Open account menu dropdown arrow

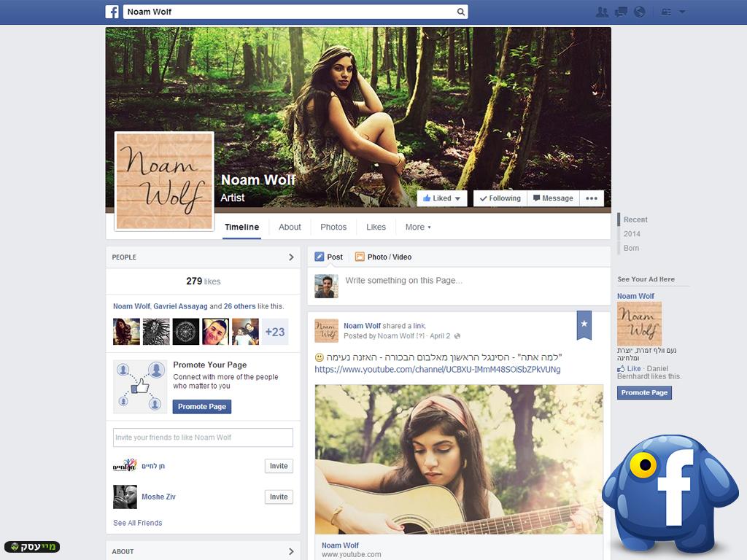pyautogui.click(x=682, y=12)
